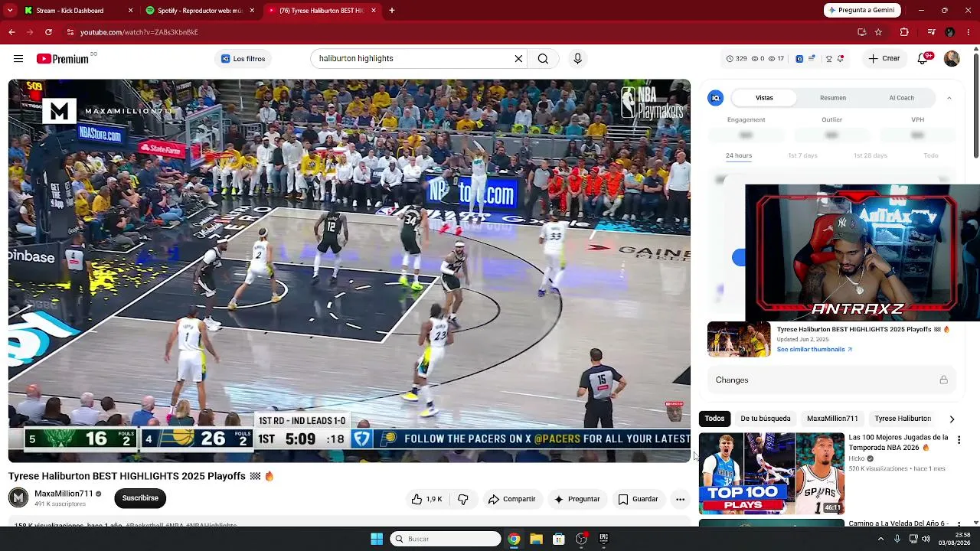
Task: Open the browser extensions puzzle icon
Action: tap(904, 32)
